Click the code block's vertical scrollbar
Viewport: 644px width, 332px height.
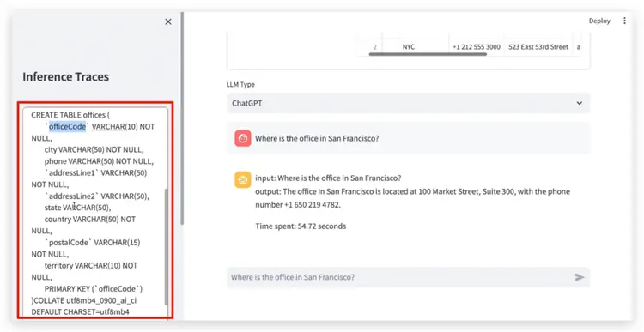click(167, 246)
